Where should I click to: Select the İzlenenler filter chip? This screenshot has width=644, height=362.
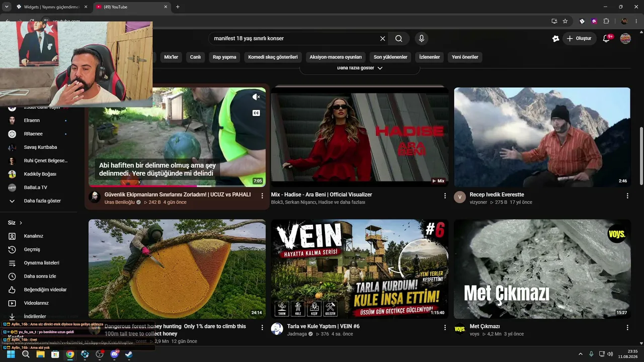[430, 57]
